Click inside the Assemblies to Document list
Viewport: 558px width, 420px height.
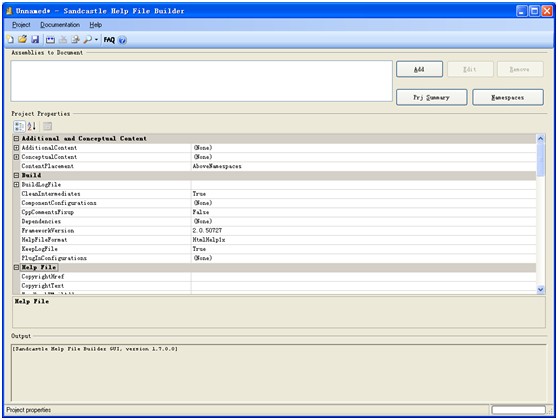tap(201, 81)
